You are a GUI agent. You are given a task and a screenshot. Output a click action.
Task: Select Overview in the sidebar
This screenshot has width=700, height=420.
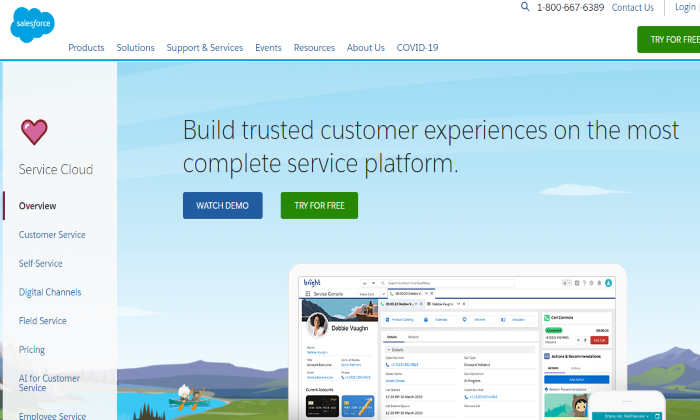tap(38, 206)
